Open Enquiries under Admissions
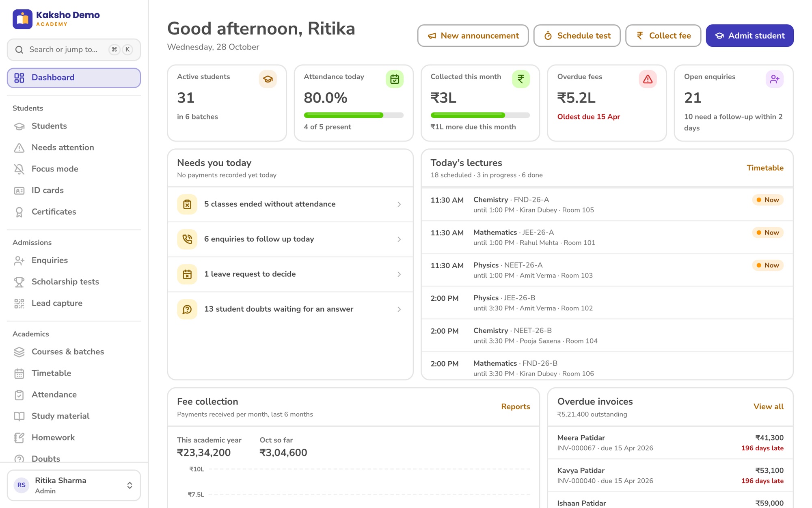 [74, 260]
